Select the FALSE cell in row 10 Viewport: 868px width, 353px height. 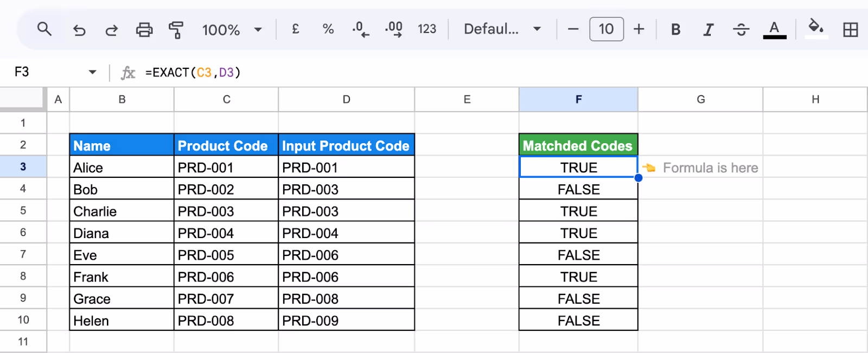(x=578, y=320)
